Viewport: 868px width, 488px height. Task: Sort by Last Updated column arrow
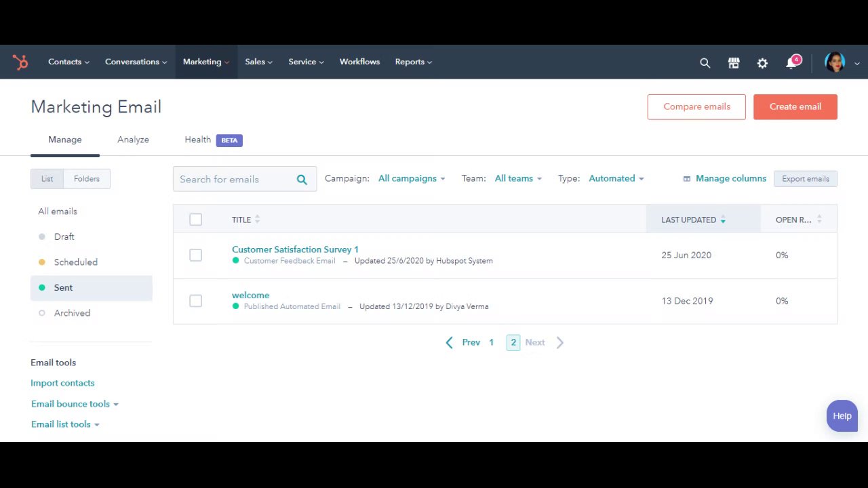point(723,220)
